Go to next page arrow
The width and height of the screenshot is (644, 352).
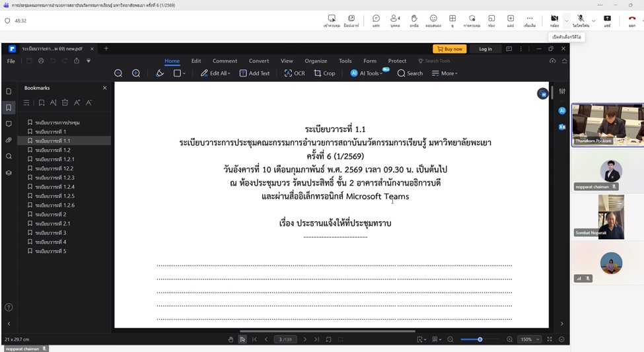304,339
